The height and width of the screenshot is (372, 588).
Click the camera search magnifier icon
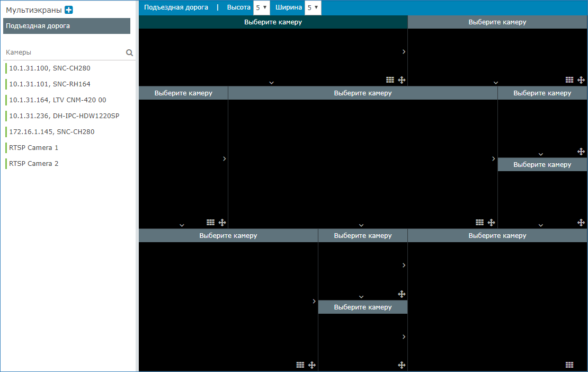[129, 53]
